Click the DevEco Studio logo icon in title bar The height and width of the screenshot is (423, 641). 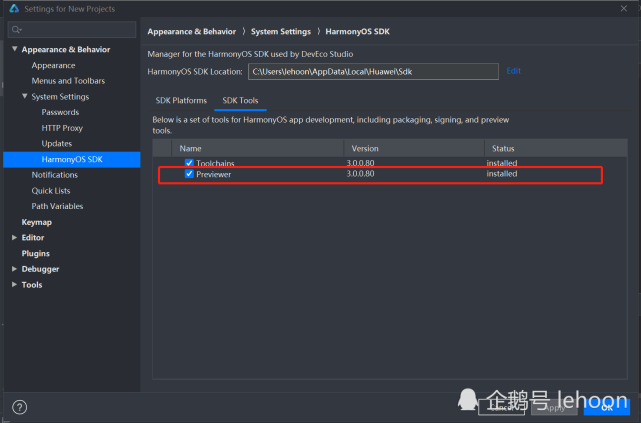click(x=14, y=8)
